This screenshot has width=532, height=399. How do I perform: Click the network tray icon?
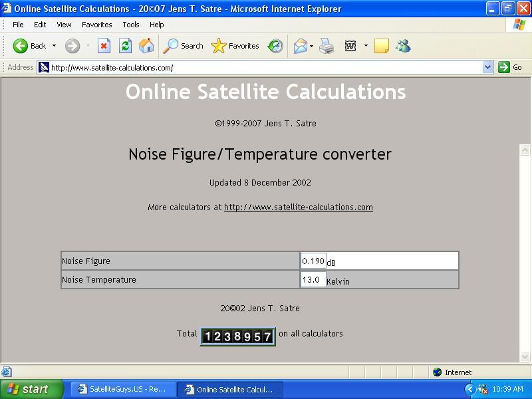click(483, 389)
